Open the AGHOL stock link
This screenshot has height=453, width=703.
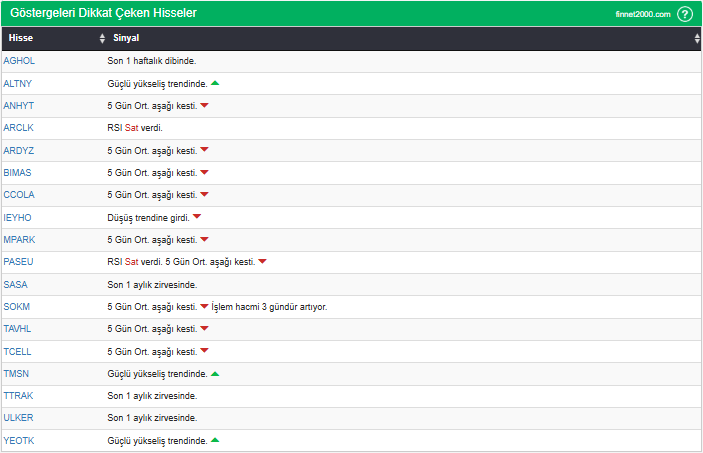(19, 61)
